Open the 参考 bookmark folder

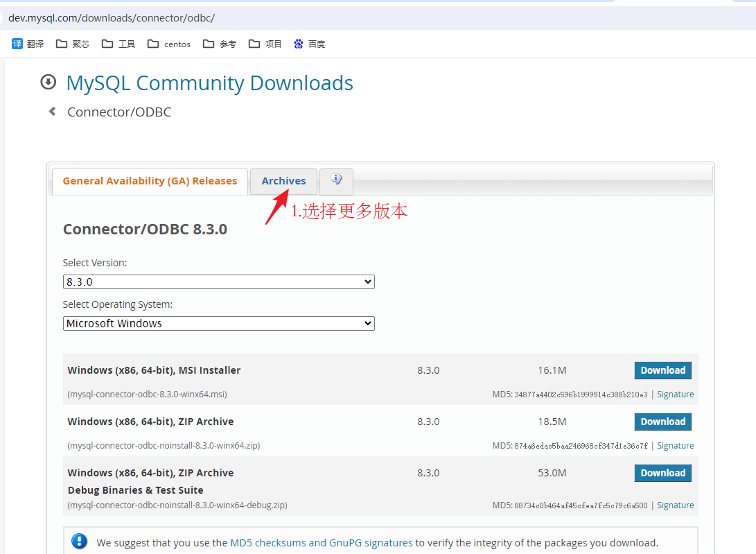pos(220,44)
